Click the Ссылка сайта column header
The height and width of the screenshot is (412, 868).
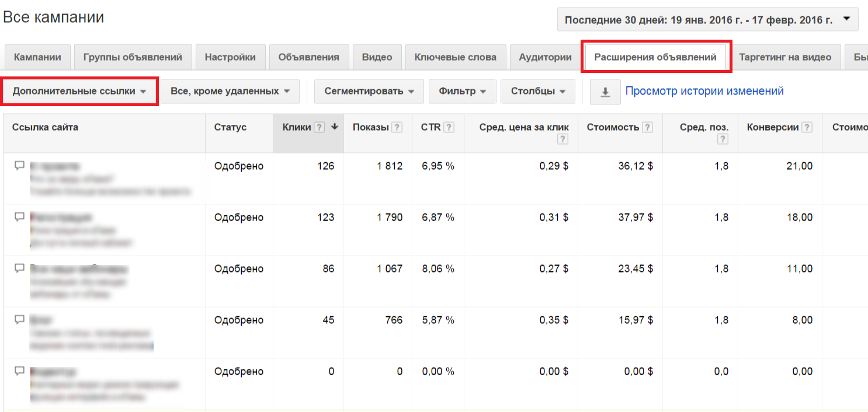45,127
